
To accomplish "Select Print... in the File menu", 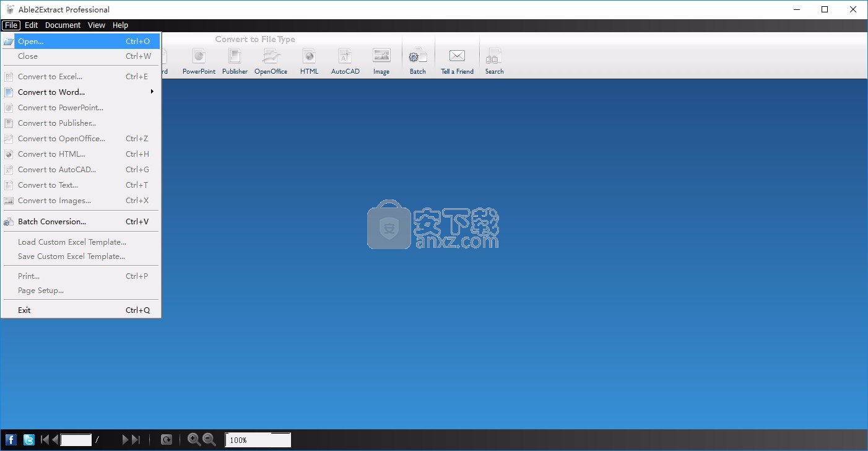I will pos(81,276).
